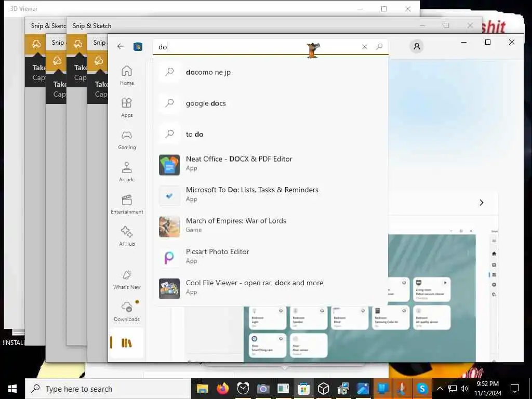Open the Gaming section in sidebar

pos(127,139)
